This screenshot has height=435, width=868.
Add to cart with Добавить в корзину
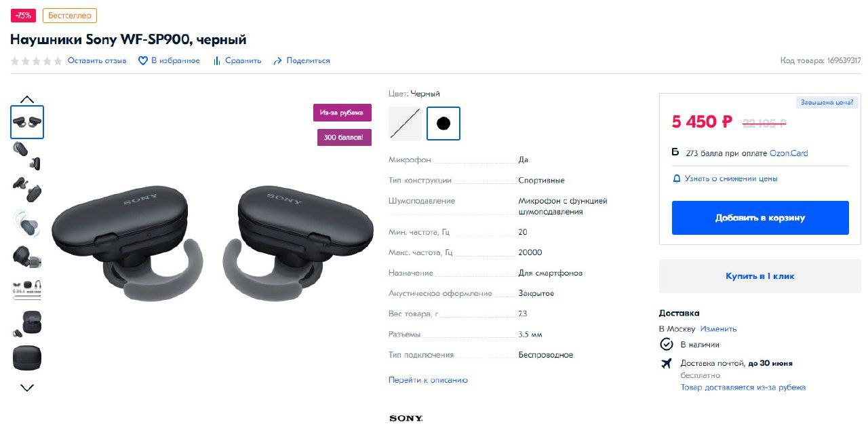(760, 218)
